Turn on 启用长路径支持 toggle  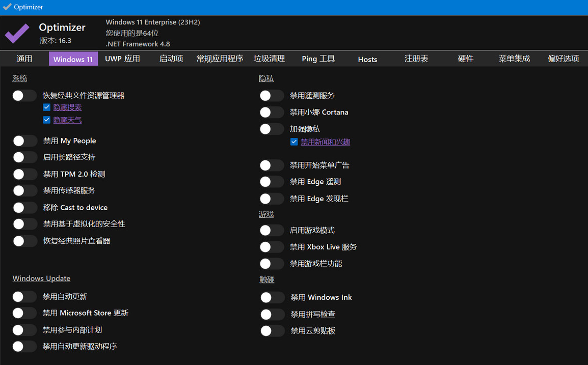[x=25, y=157]
